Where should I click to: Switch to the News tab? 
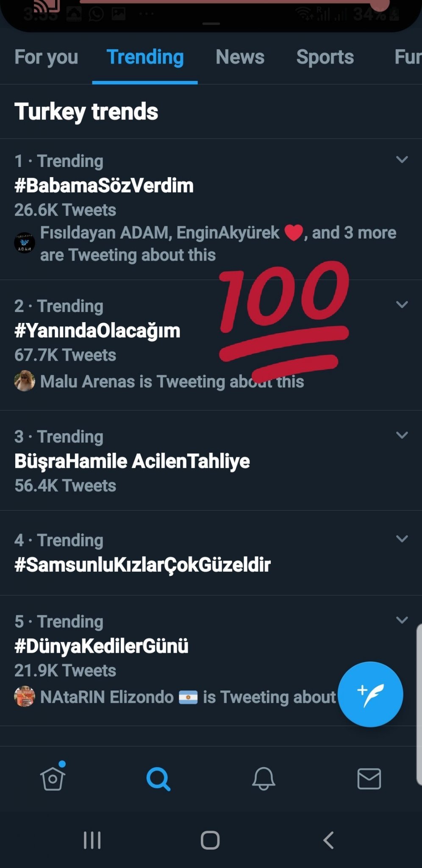(x=240, y=57)
